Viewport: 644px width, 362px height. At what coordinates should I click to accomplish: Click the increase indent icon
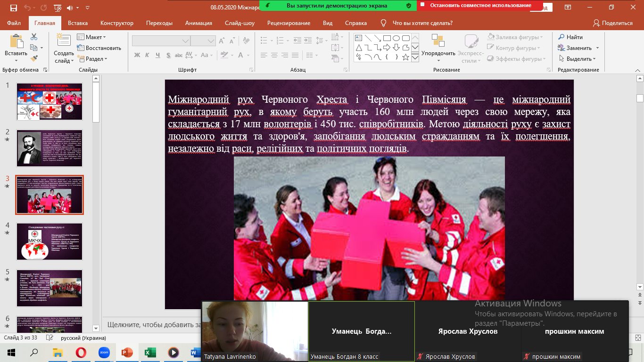[x=307, y=41]
